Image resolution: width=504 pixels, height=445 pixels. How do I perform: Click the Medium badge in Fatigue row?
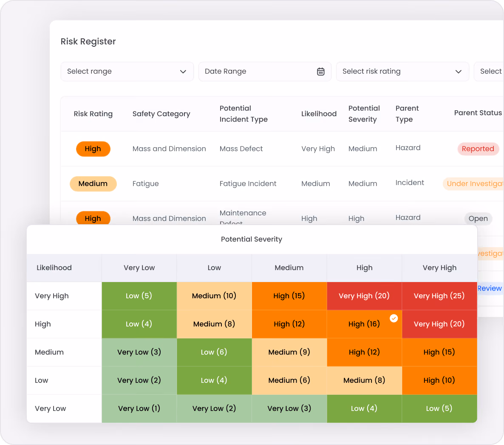pyautogui.click(x=93, y=184)
